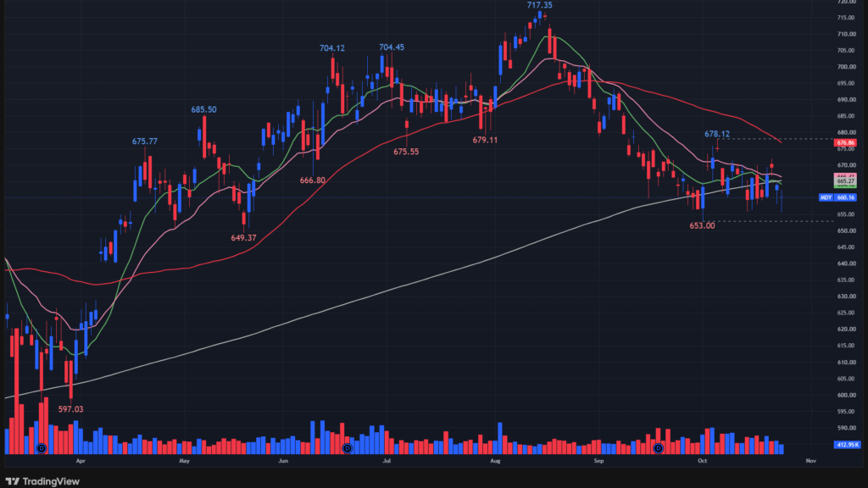Image resolution: width=868 pixels, height=488 pixels.
Task: Click the dividend marker before April
Action: pyautogui.click(x=42, y=448)
